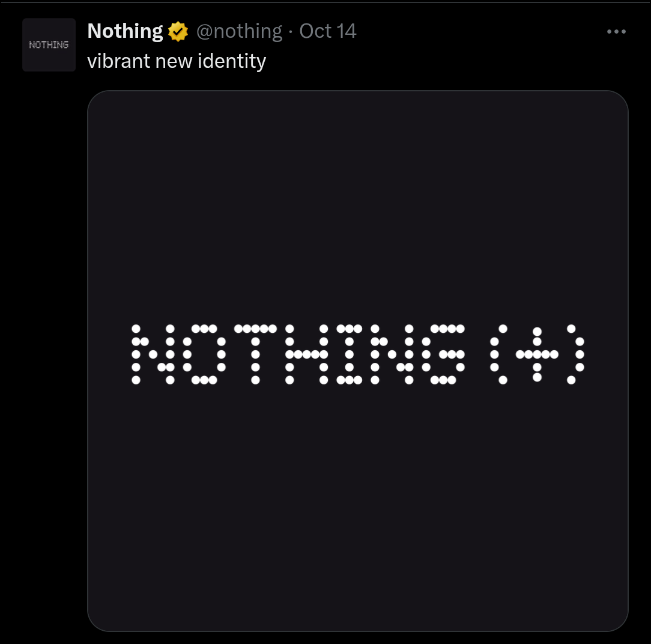This screenshot has height=644, width=651.
Task: Click the opening parenthesis of the dot logo
Action: click(498, 354)
